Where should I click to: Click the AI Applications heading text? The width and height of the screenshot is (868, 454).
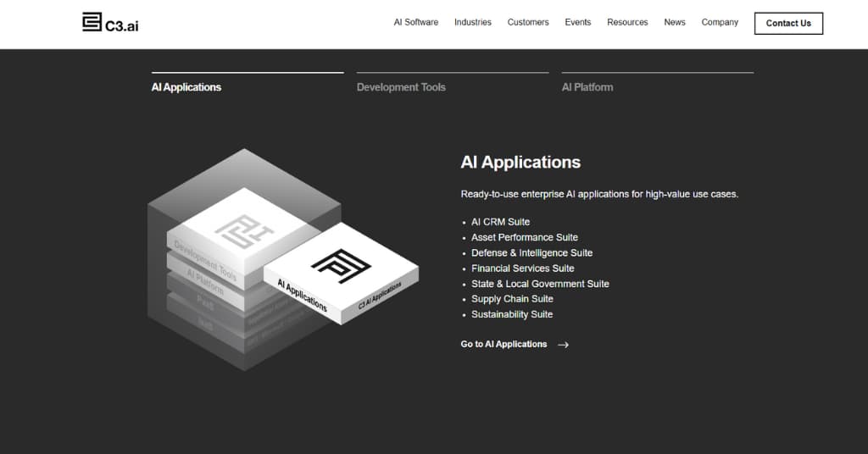520,162
